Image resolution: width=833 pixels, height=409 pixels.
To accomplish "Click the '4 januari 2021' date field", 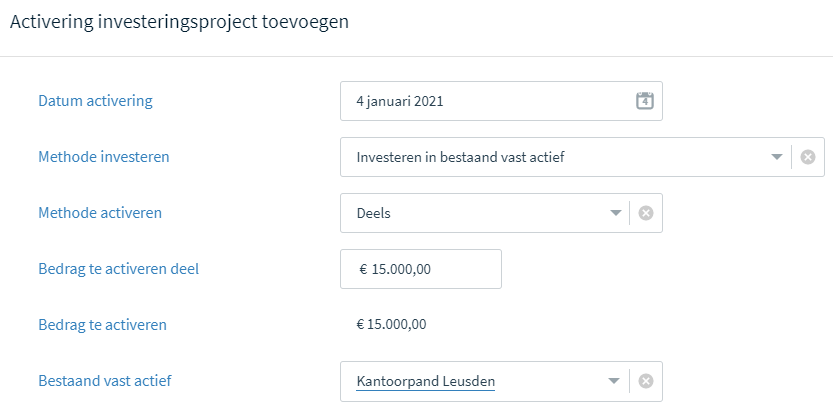I will coord(501,101).
